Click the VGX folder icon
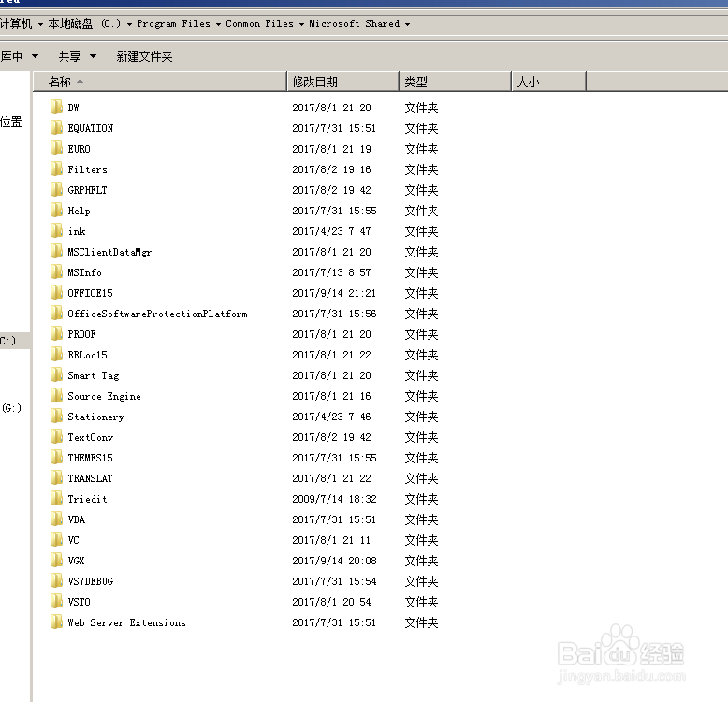Viewport: 728px width, 702px height. (x=56, y=560)
